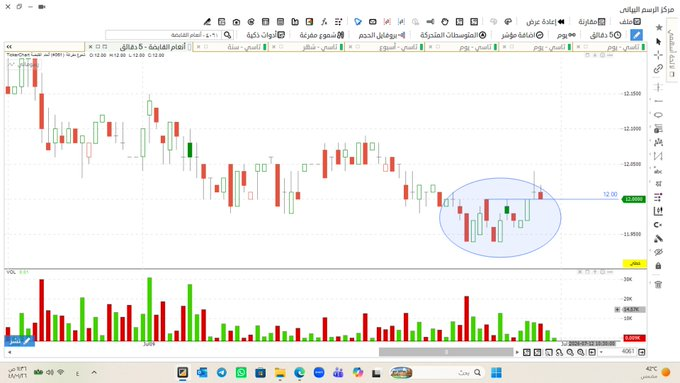Select the ellipse drawing tool
This screenshot has width=680, height=383.
[658, 115]
